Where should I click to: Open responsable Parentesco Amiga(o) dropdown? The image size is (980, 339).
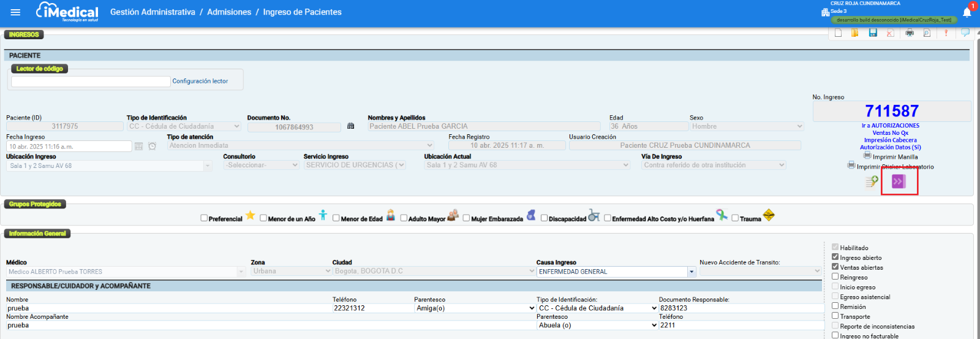point(475,308)
